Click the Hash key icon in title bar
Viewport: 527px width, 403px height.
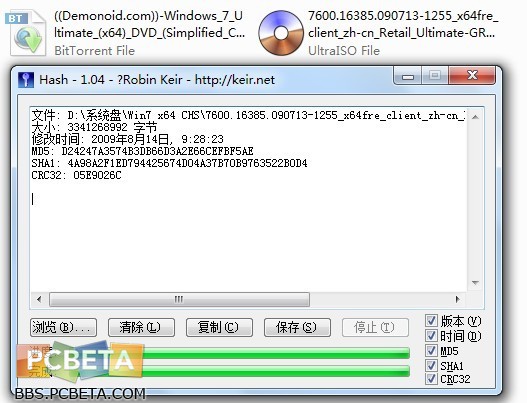tap(26, 80)
